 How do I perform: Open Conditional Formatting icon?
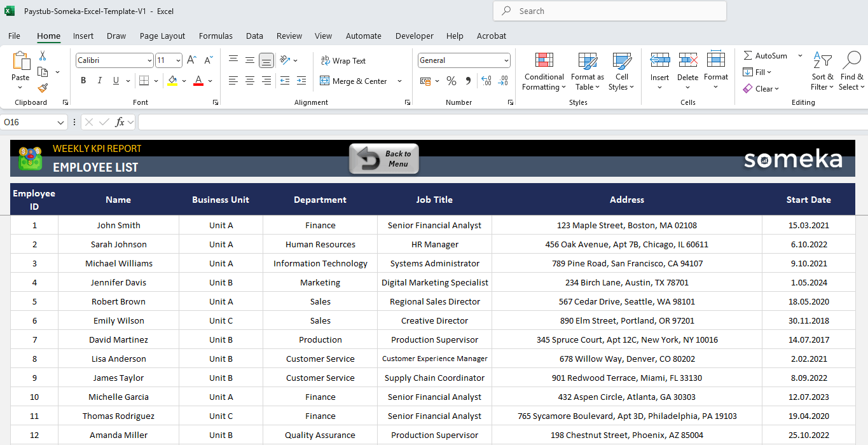(544, 61)
